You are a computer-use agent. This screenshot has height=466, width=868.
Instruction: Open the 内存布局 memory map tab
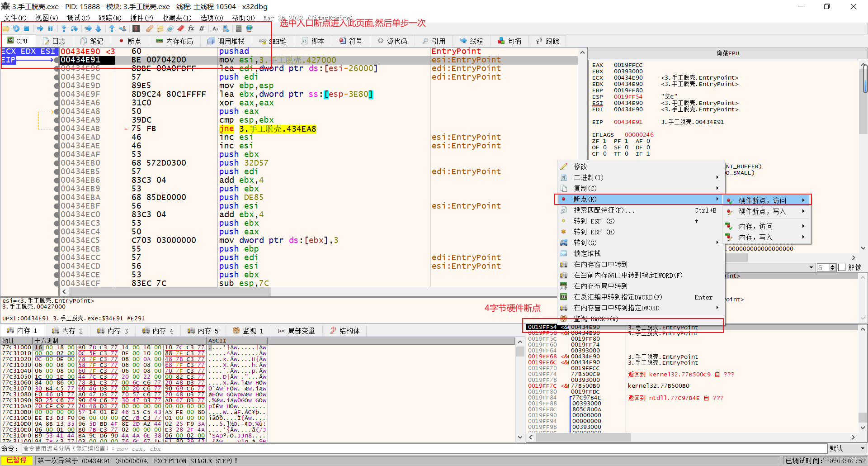point(175,41)
